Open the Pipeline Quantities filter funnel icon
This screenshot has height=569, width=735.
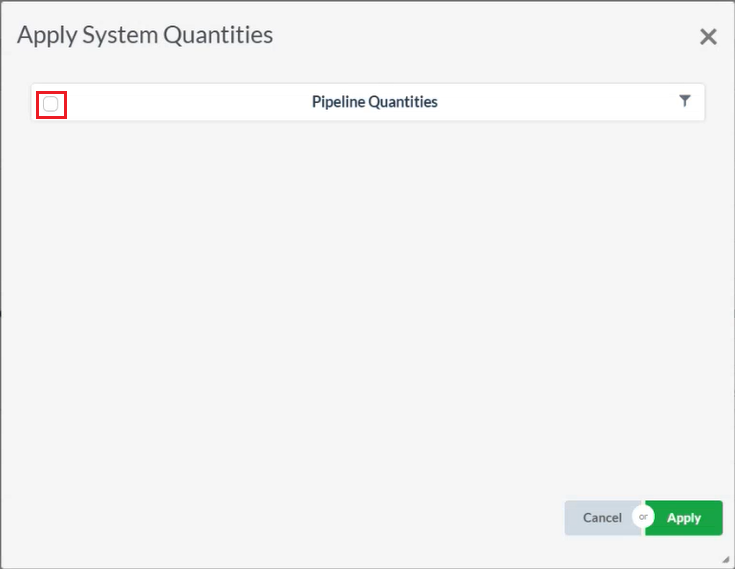[x=684, y=101]
